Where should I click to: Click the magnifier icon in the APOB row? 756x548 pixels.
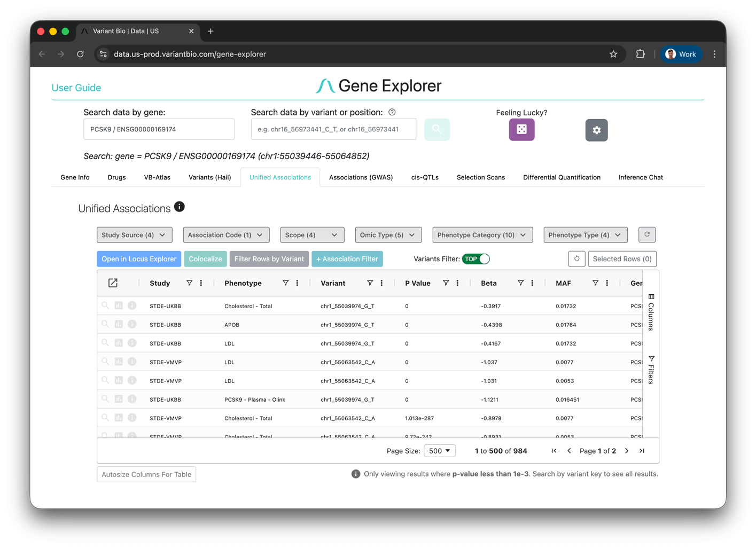pyautogui.click(x=105, y=324)
